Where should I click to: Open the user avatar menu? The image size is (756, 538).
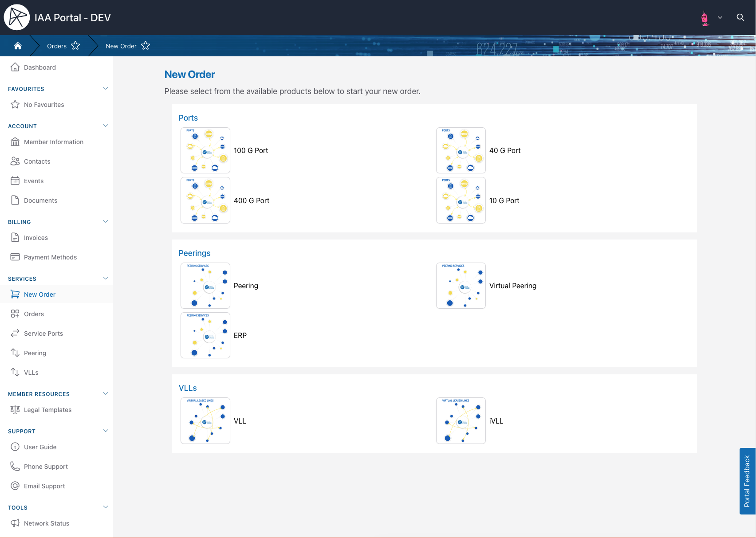coord(711,18)
